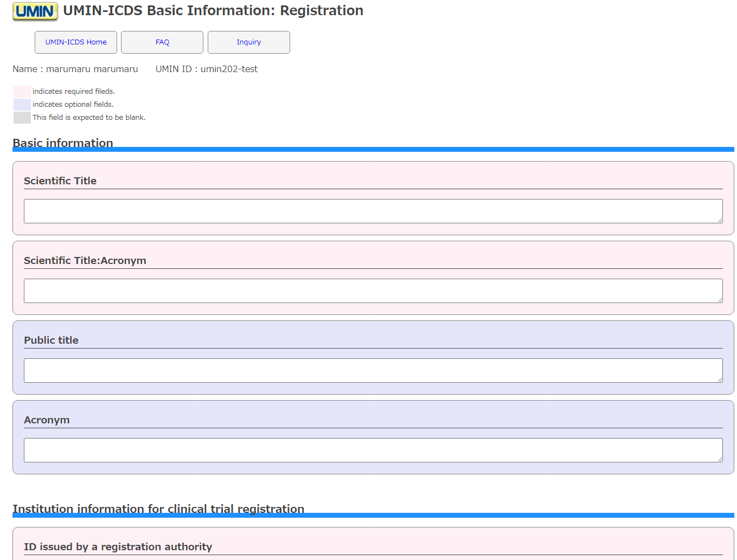
Task: Click the Institution information section heading
Action: tap(158, 508)
